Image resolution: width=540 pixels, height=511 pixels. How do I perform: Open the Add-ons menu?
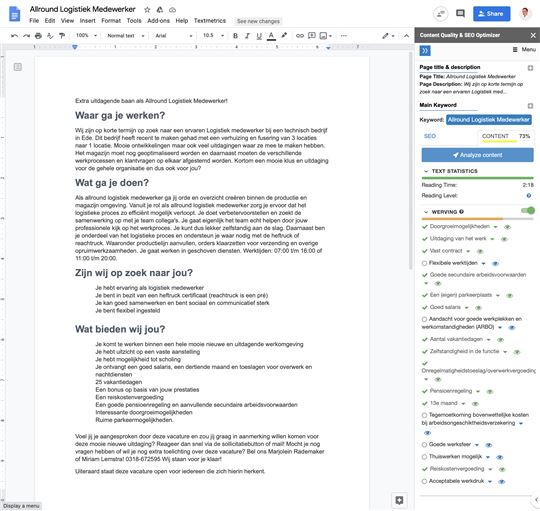158,21
